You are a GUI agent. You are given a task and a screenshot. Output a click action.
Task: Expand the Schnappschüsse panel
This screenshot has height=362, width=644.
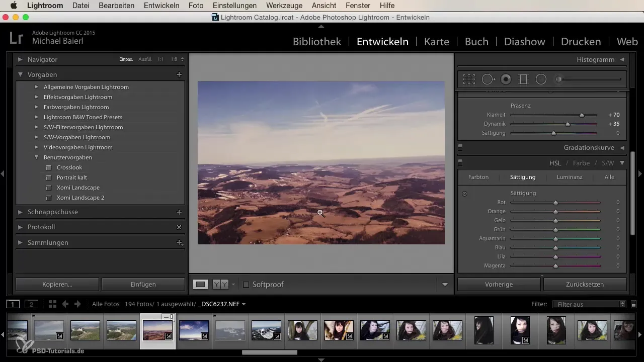[x=20, y=212]
